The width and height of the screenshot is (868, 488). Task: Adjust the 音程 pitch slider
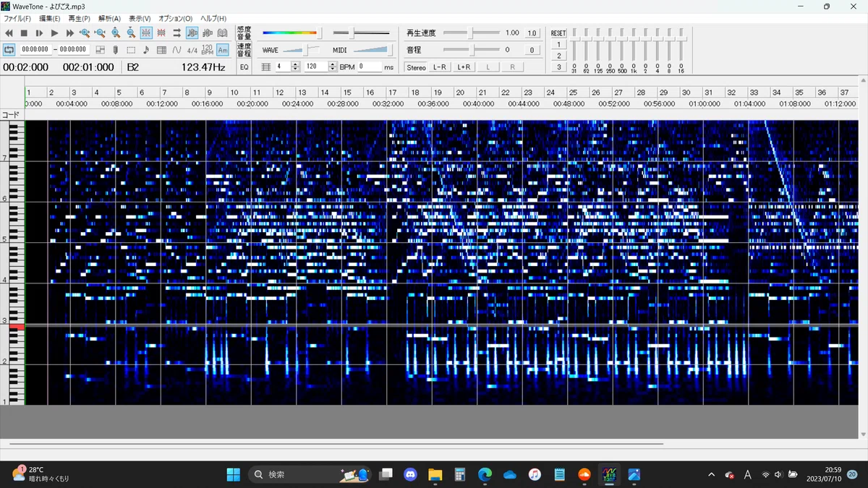click(x=470, y=50)
